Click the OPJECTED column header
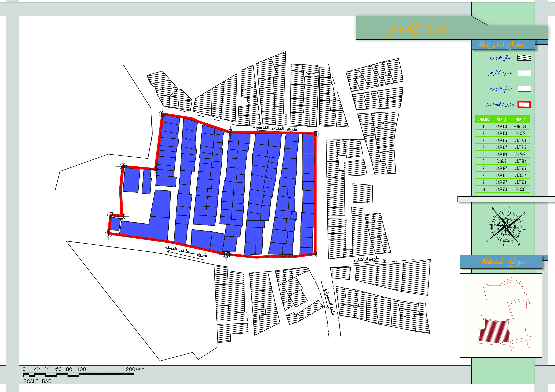 483,119
